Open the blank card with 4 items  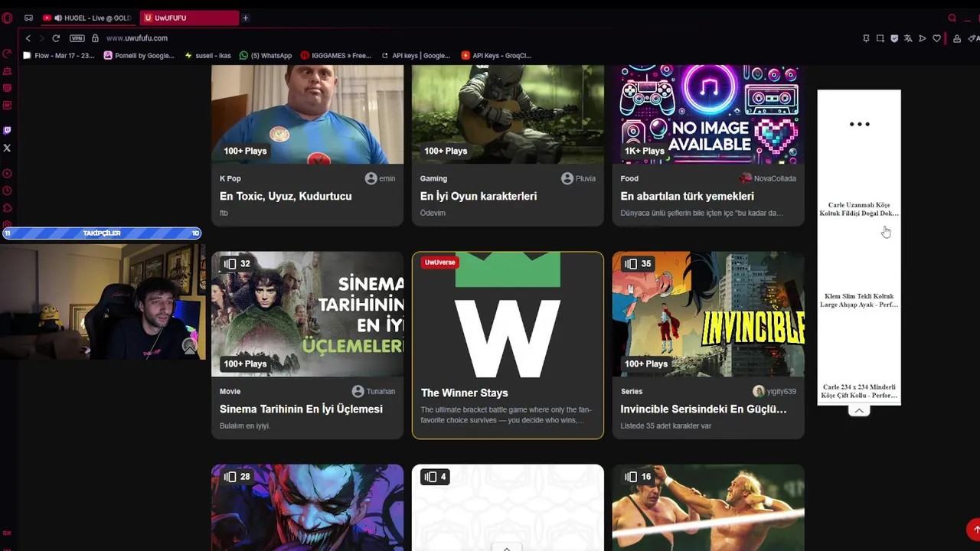(508, 507)
